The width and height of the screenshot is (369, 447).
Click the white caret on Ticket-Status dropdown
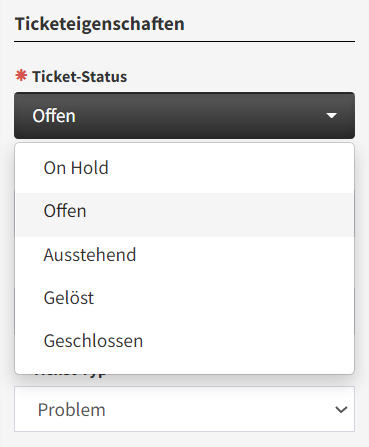point(331,116)
